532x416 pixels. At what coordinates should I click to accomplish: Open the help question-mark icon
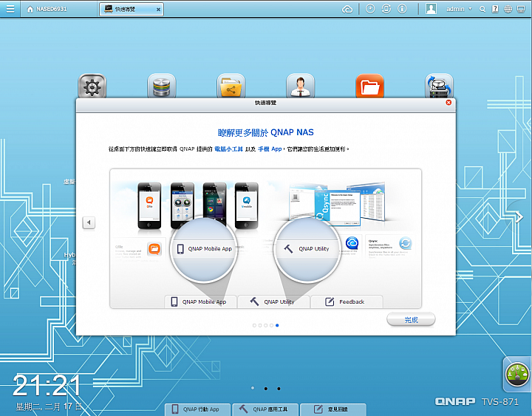coord(495,9)
